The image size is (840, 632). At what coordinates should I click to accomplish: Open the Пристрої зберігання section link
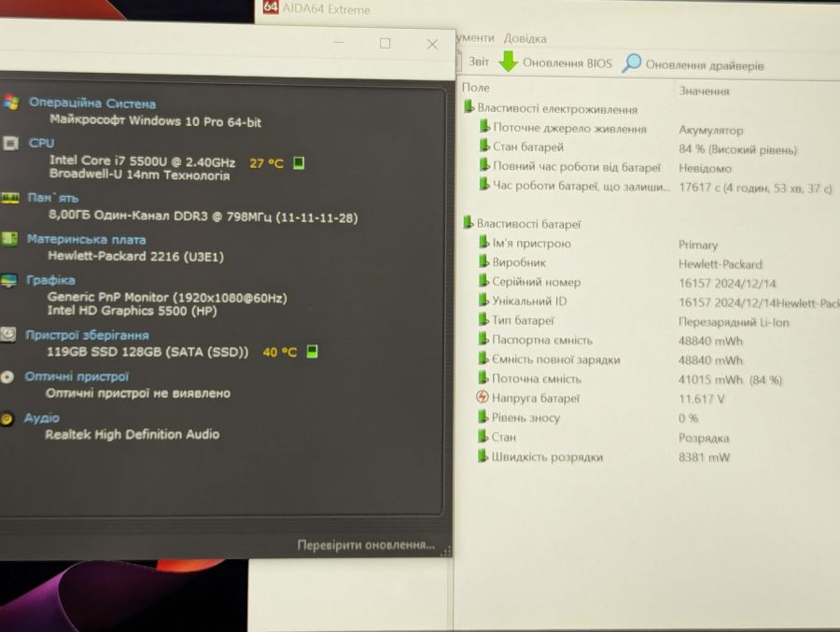coord(87,335)
